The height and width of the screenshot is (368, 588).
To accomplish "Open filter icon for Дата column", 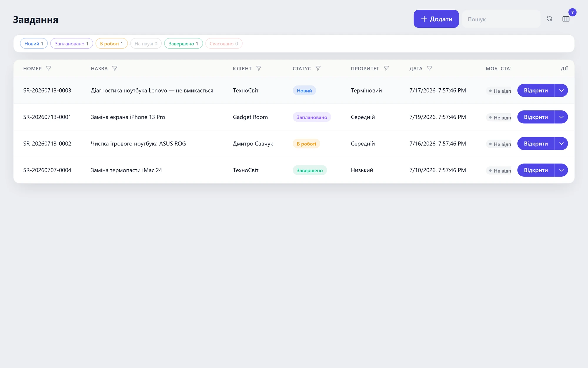I will [430, 68].
